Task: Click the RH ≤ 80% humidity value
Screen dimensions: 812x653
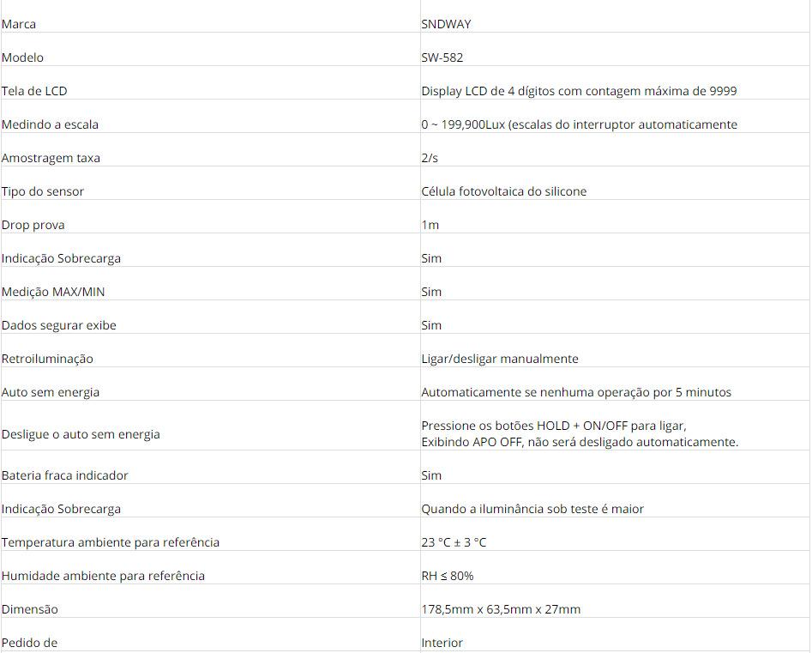Action: [x=447, y=576]
